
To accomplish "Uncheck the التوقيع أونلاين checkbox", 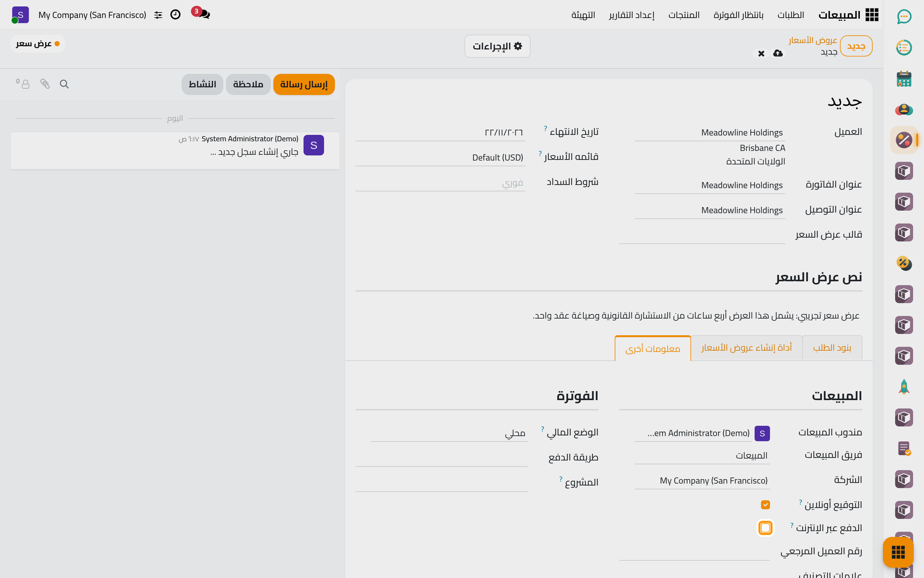I will pos(765,505).
